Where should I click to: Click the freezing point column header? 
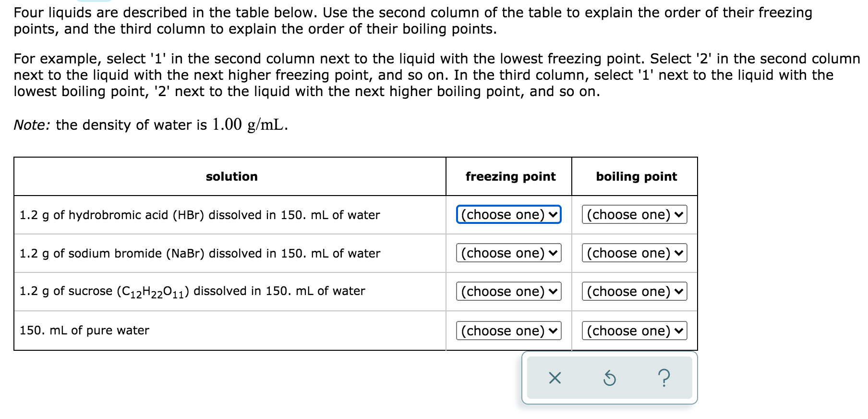pos(511,176)
